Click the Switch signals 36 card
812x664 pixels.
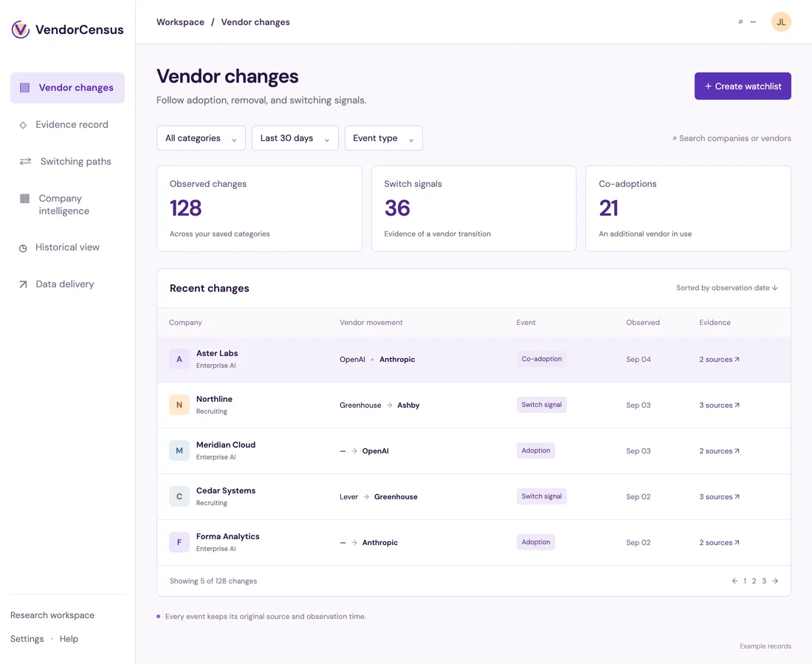click(x=474, y=209)
